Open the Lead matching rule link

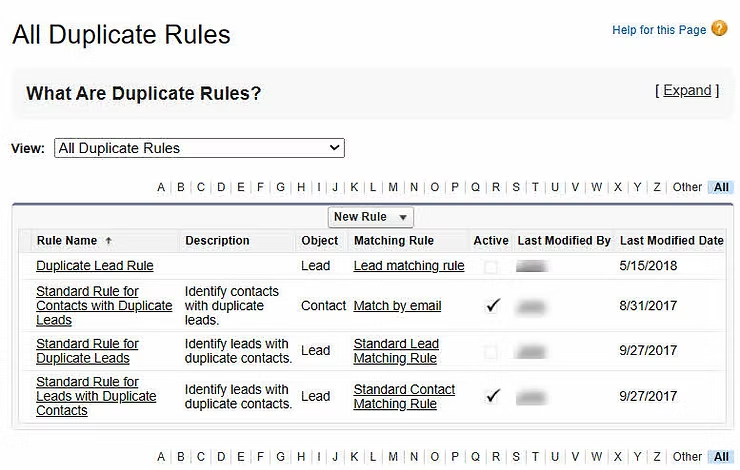(409, 266)
